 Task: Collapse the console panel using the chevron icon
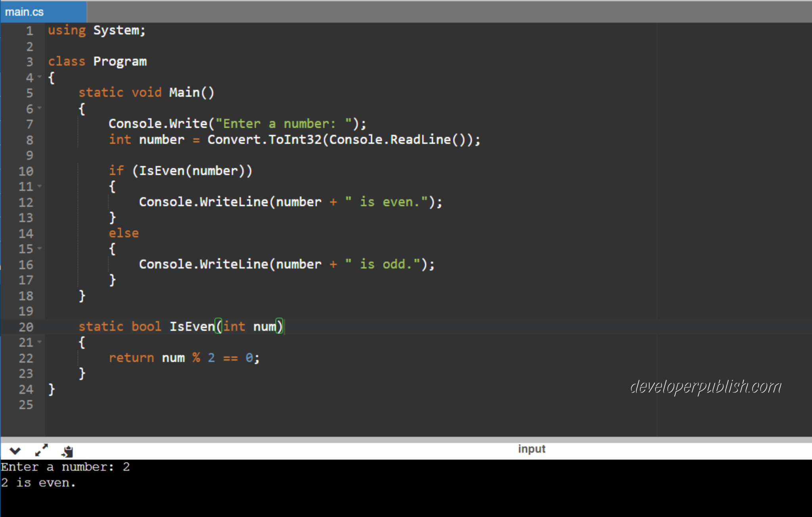pyautogui.click(x=15, y=450)
